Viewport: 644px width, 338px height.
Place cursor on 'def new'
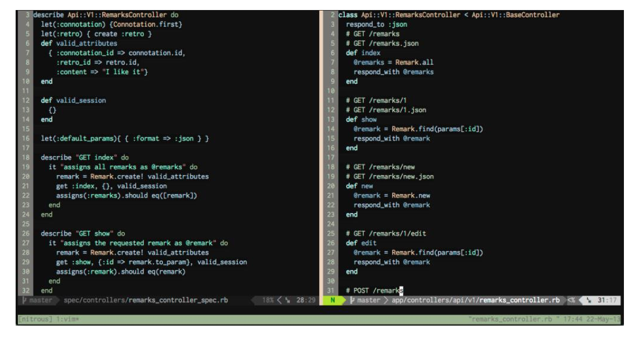(x=359, y=186)
